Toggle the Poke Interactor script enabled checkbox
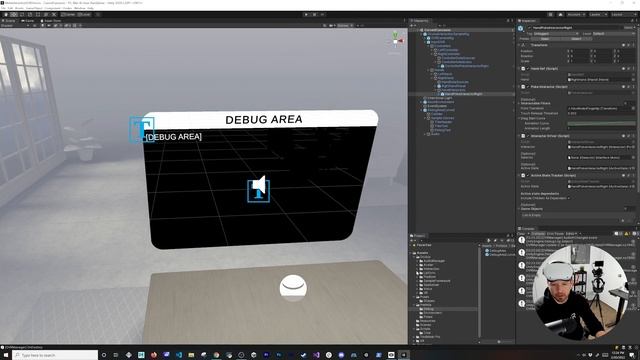 pyautogui.click(x=528, y=87)
